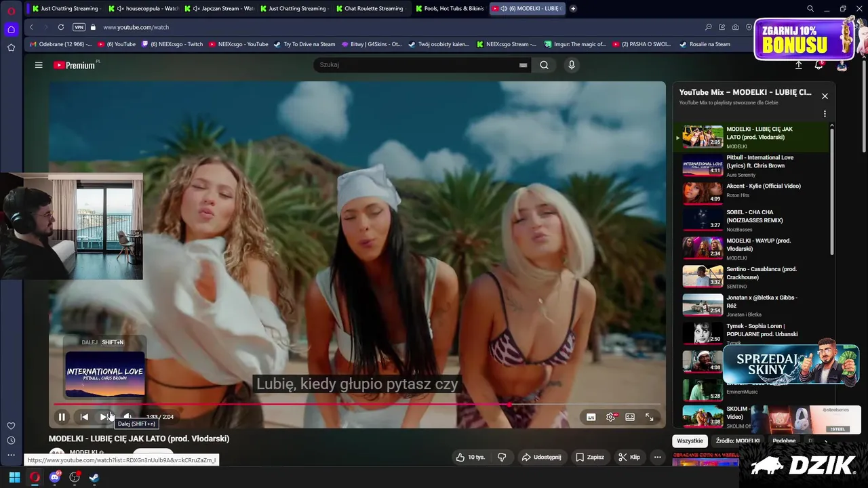Open Rosalie na Steam bookmark
The height and width of the screenshot is (488, 868).
(705, 44)
